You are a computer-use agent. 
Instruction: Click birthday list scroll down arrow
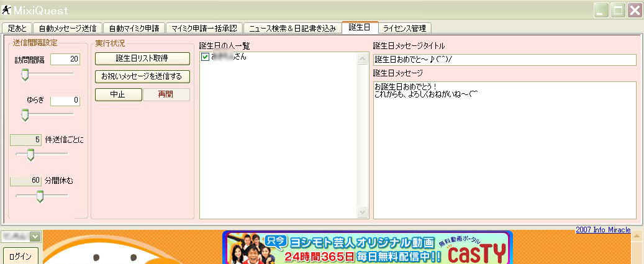click(363, 212)
